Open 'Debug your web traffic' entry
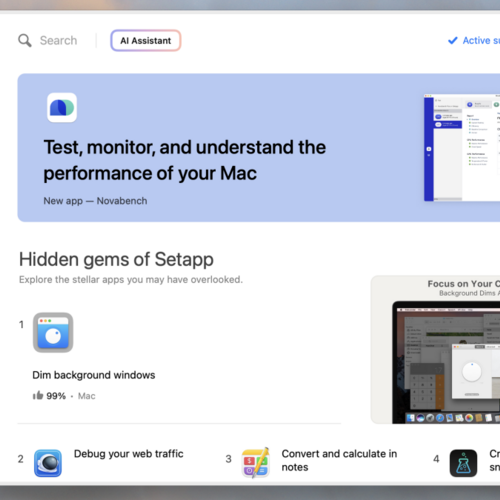 pyautogui.click(x=129, y=454)
